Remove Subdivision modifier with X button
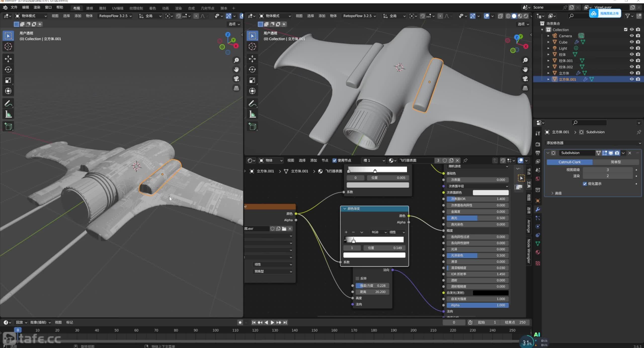The height and width of the screenshot is (348, 644). (x=630, y=153)
